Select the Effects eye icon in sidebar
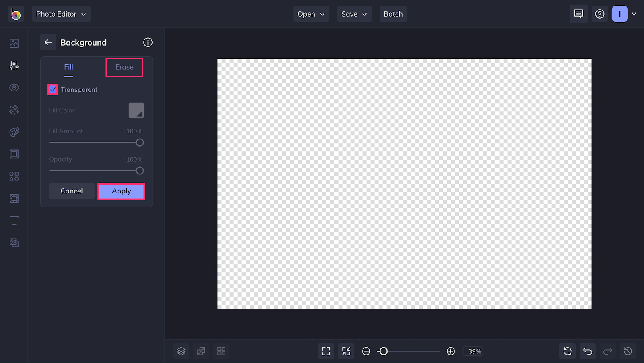 point(14,87)
